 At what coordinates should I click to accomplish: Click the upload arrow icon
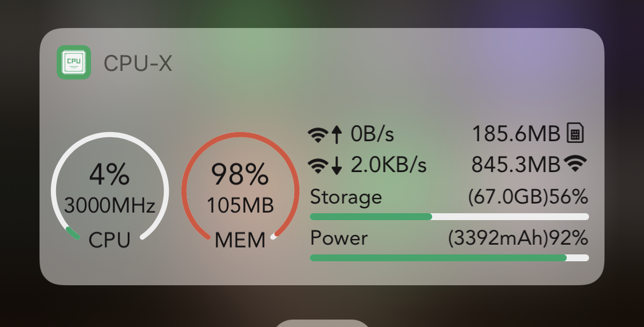pos(337,134)
